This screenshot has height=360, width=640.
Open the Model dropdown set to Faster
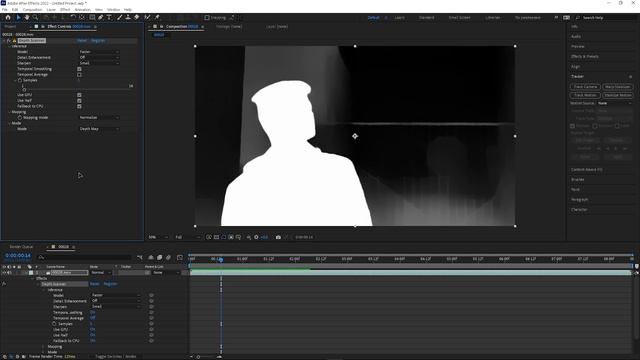99,52
